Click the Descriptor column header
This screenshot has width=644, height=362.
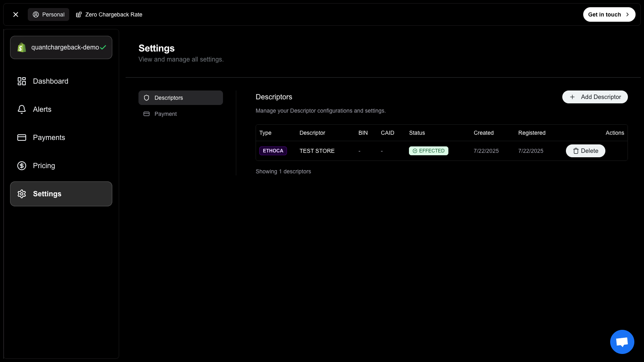click(312, 133)
